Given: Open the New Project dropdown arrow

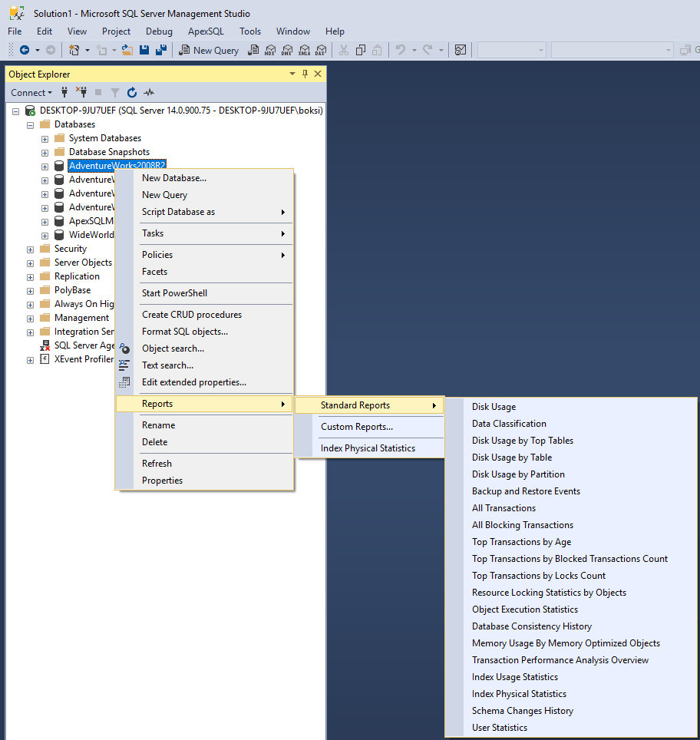Looking at the screenshot, I should [x=87, y=50].
